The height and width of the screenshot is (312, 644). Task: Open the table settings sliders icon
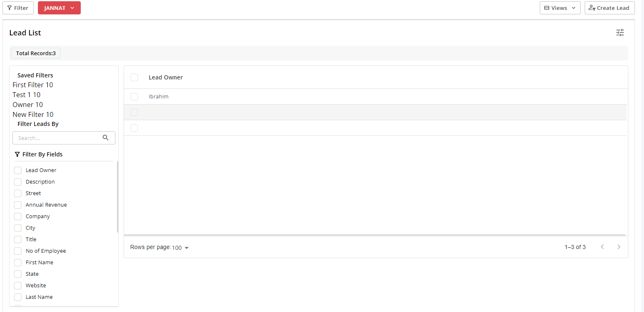[620, 33]
